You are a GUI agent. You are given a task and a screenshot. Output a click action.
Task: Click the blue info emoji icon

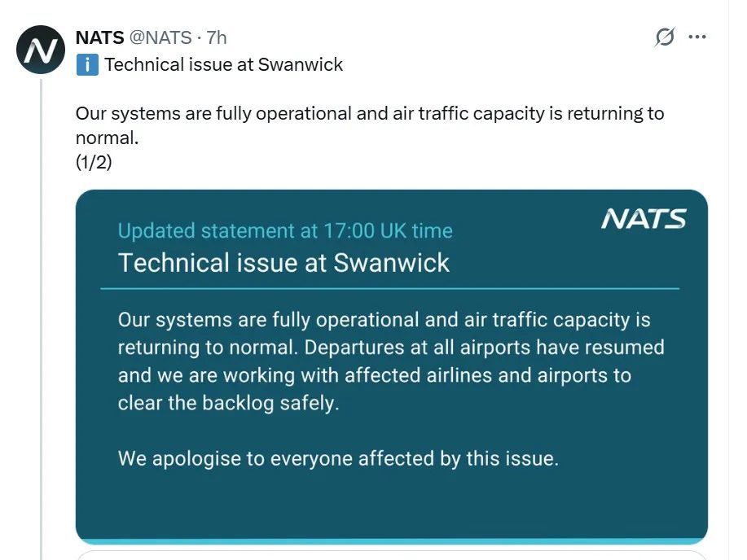click(87, 65)
